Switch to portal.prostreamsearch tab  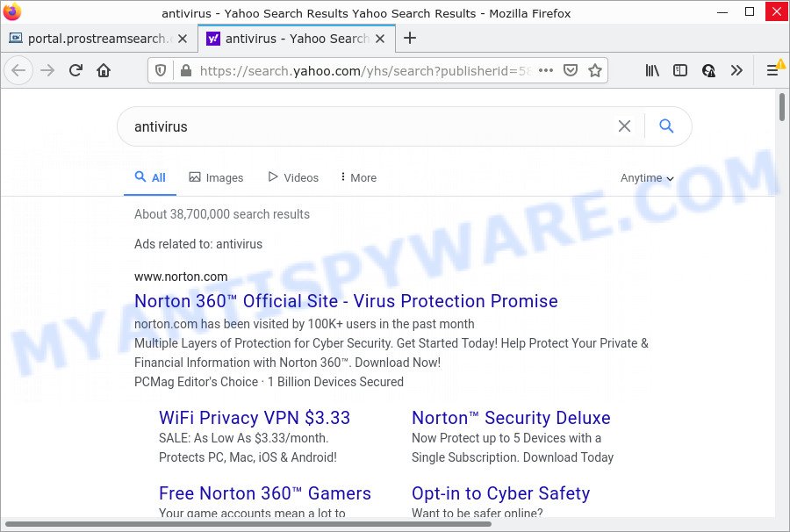tap(98, 39)
